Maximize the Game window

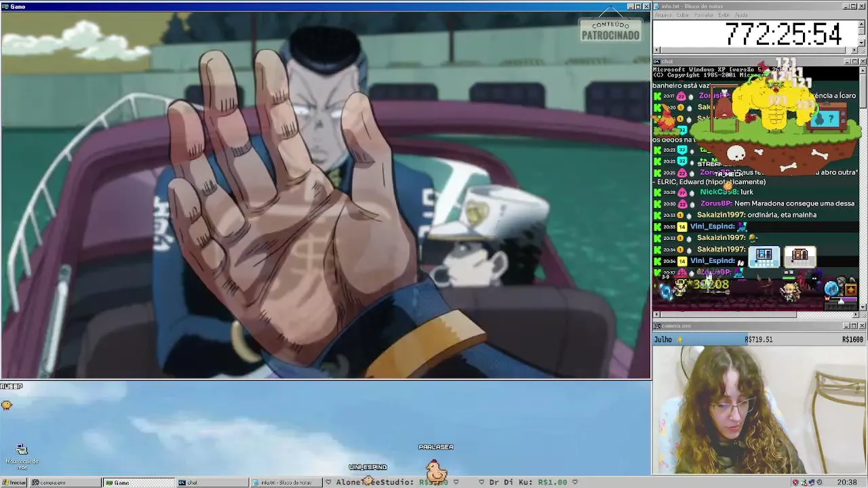(x=638, y=7)
